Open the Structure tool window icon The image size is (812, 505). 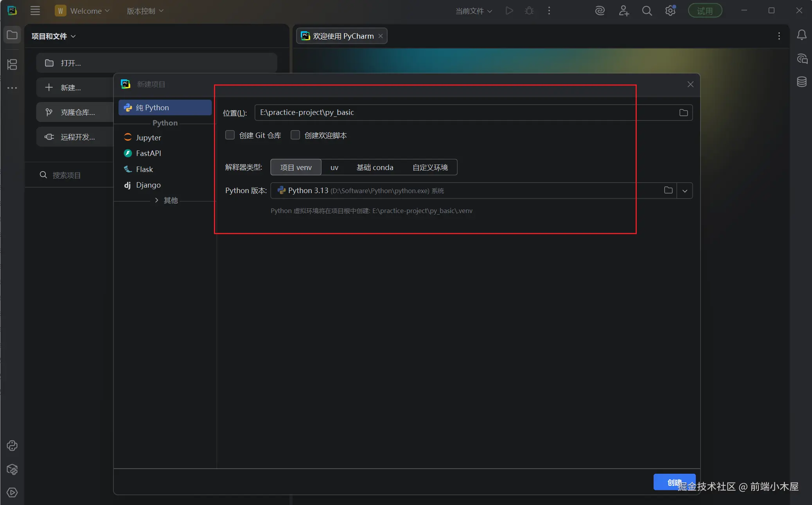point(12,64)
